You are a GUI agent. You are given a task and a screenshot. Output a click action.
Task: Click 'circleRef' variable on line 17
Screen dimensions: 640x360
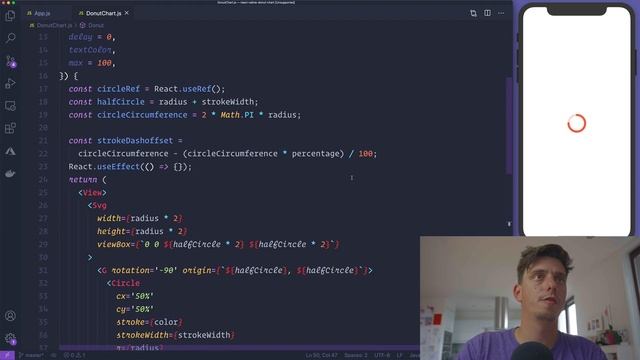[x=118, y=89]
